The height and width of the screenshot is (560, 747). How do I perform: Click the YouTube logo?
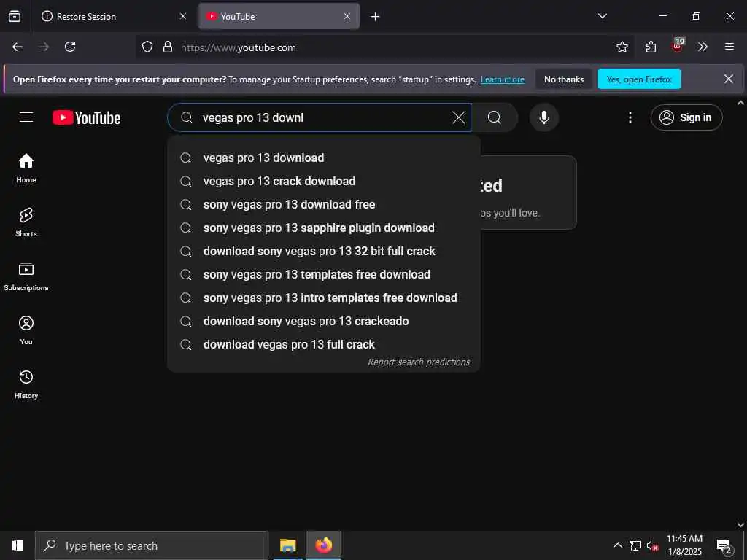(86, 117)
